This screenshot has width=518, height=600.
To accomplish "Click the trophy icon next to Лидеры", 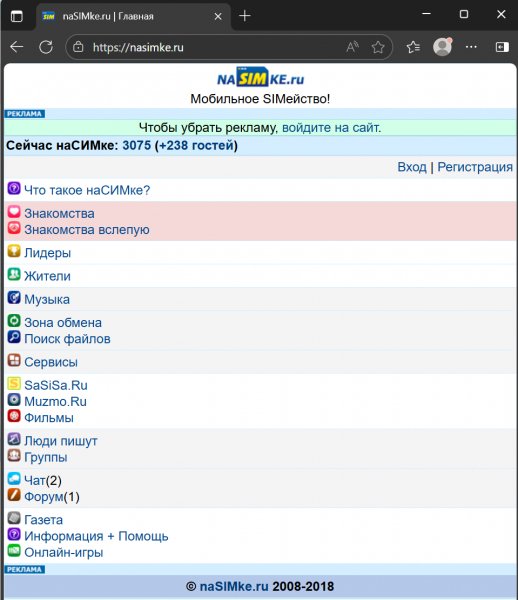I will coord(14,251).
